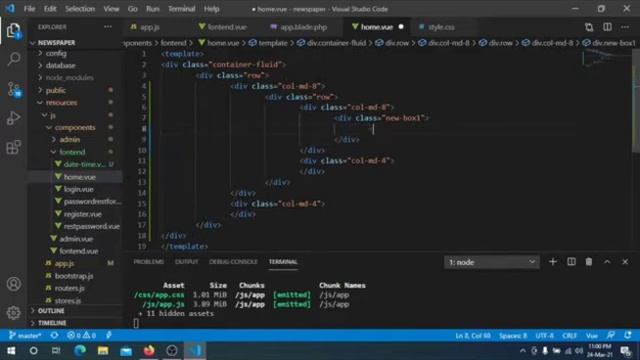Kill the terminal with trash icon

pos(589,262)
